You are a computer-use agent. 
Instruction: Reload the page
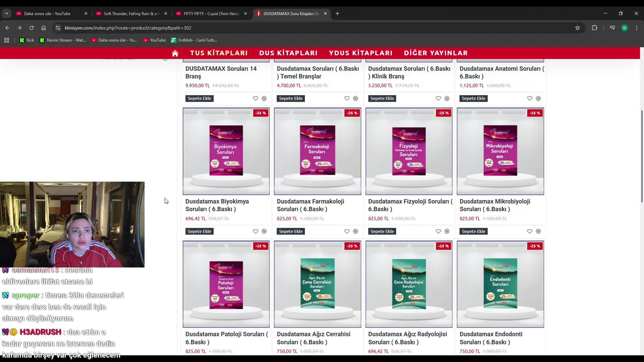31,28
